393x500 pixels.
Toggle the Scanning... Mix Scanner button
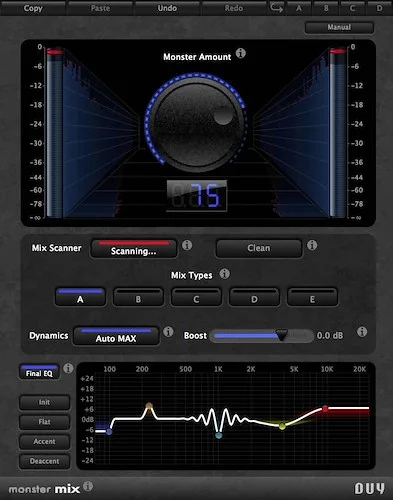[x=134, y=249]
